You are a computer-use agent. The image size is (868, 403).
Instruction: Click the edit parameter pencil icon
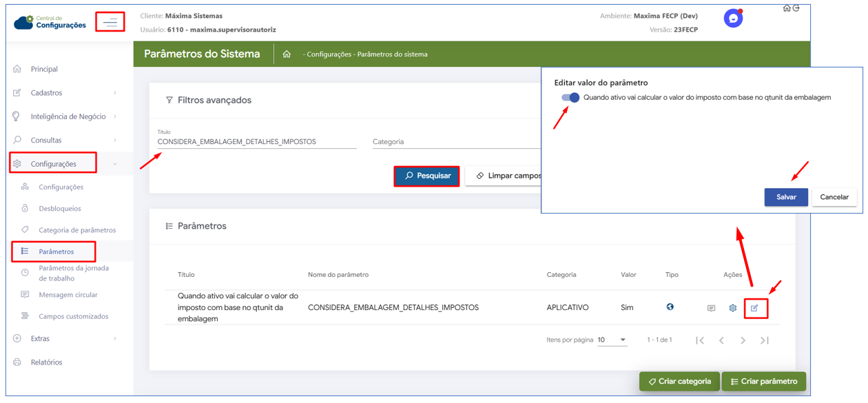tap(755, 308)
